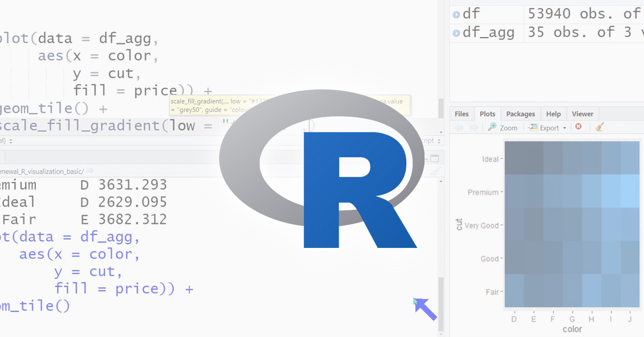Viewport: 644px width, 337px height.
Task: Click the console row with 2629.095
Action: coord(84,202)
